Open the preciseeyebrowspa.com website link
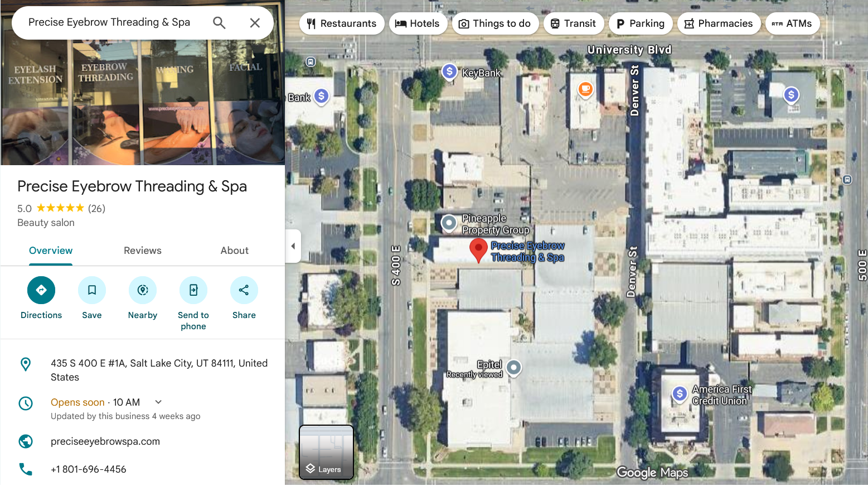 coord(105,441)
